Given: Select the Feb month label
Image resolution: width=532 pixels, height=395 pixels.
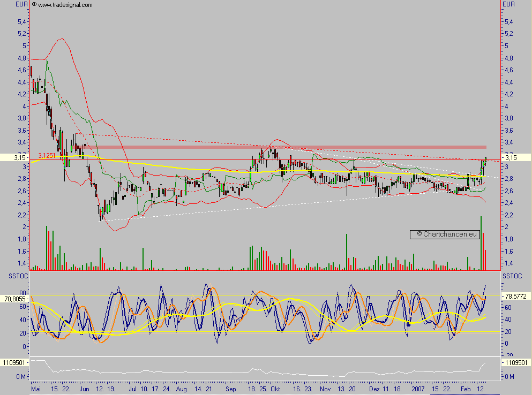Looking at the screenshot, I should click(466, 389).
